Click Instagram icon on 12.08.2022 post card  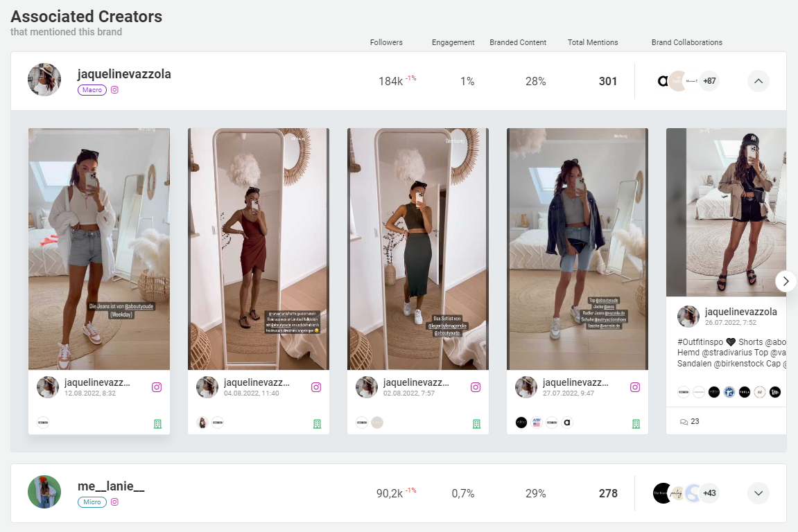(157, 387)
